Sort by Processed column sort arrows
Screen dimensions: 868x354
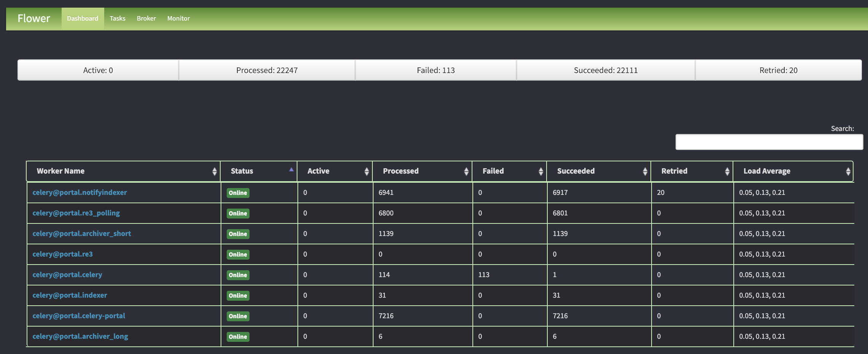[x=466, y=171]
